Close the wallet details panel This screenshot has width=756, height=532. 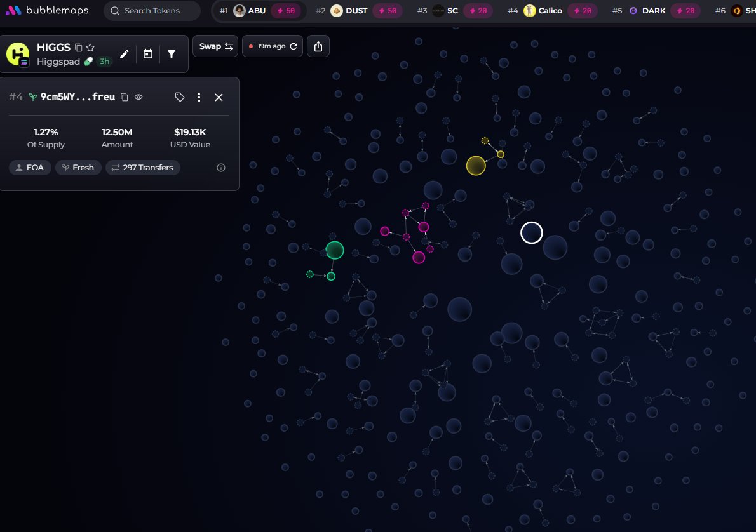coord(219,97)
